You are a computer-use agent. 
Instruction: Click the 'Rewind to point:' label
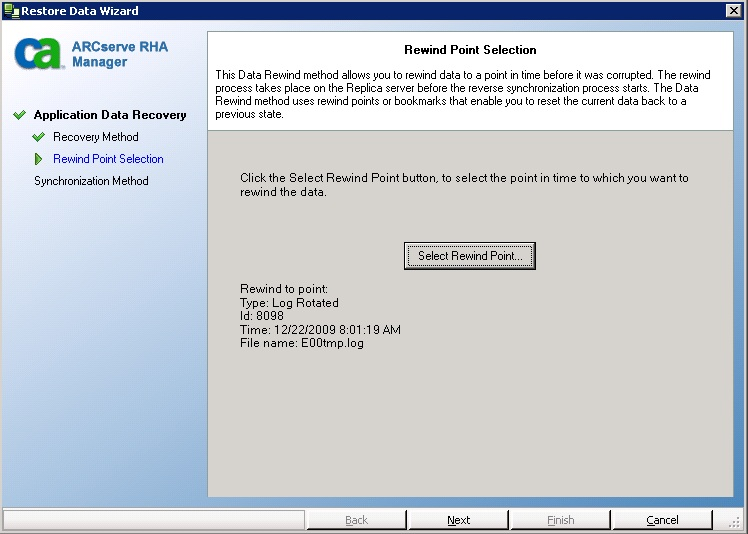(284, 289)
